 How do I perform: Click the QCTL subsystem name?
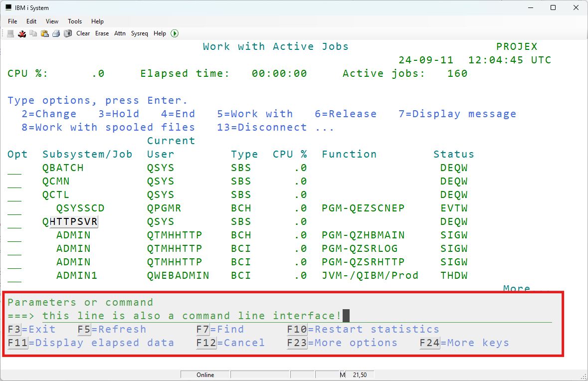click(x=56, y=194)
